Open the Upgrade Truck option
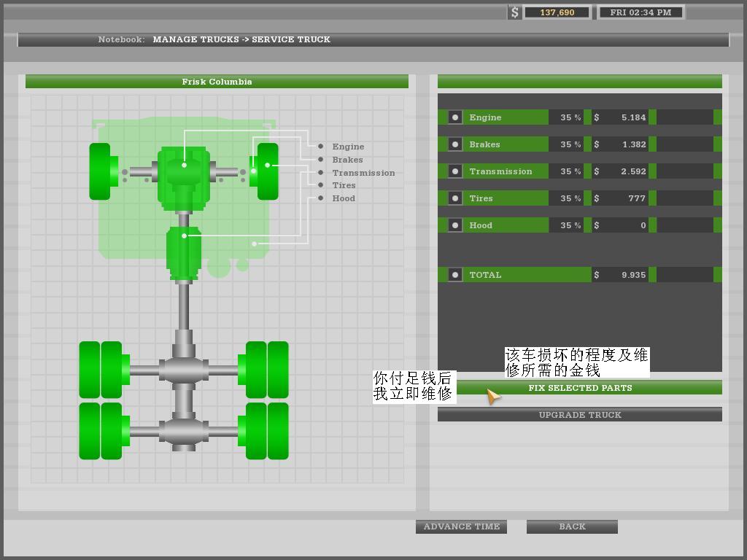 click(580, 415)
